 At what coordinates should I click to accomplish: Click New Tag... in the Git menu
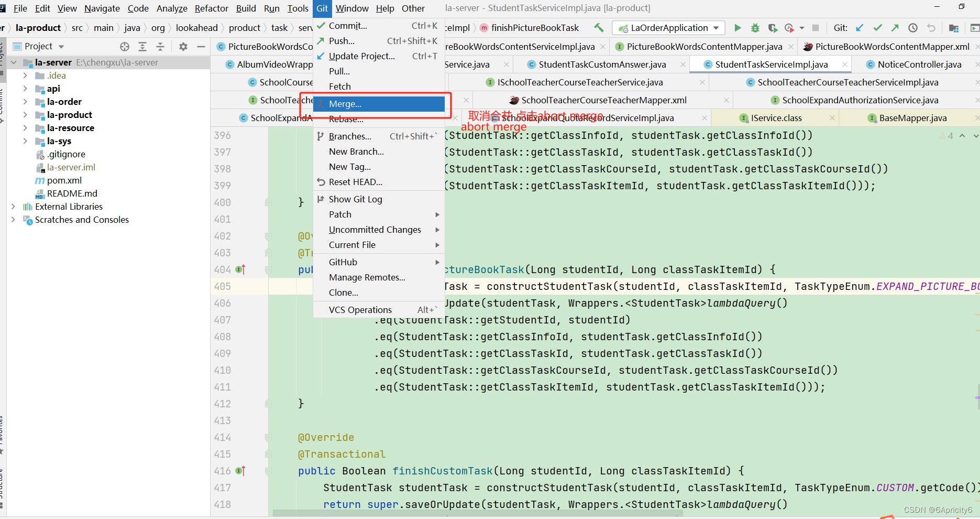[379, 167]
